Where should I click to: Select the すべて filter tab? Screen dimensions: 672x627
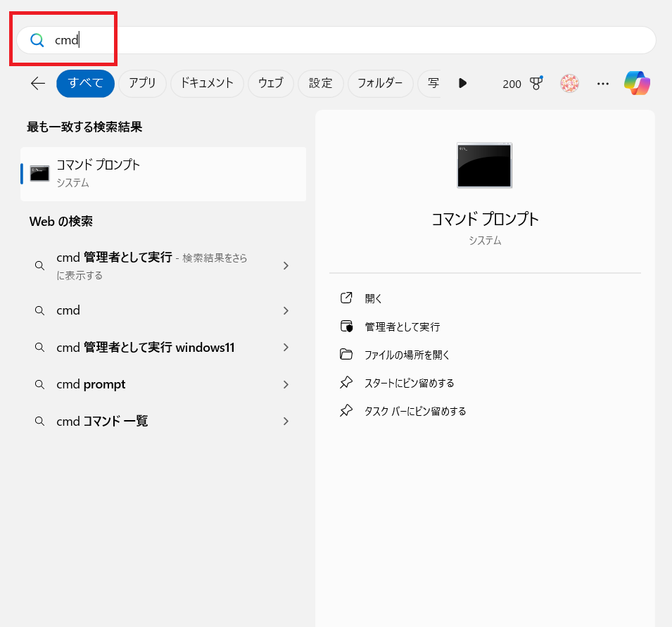85,83
